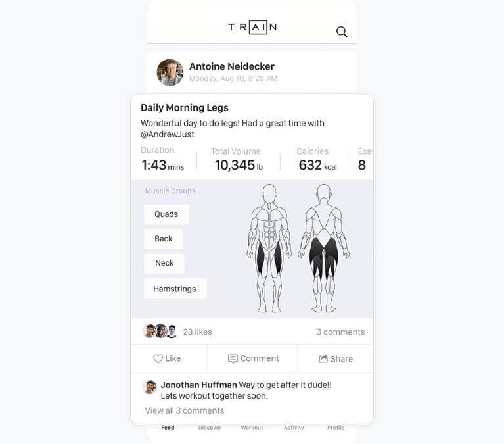This screenshot has width=504, height=444.
Task: Open the @AndrewJust mention
Action: click(x=168, y=134)
